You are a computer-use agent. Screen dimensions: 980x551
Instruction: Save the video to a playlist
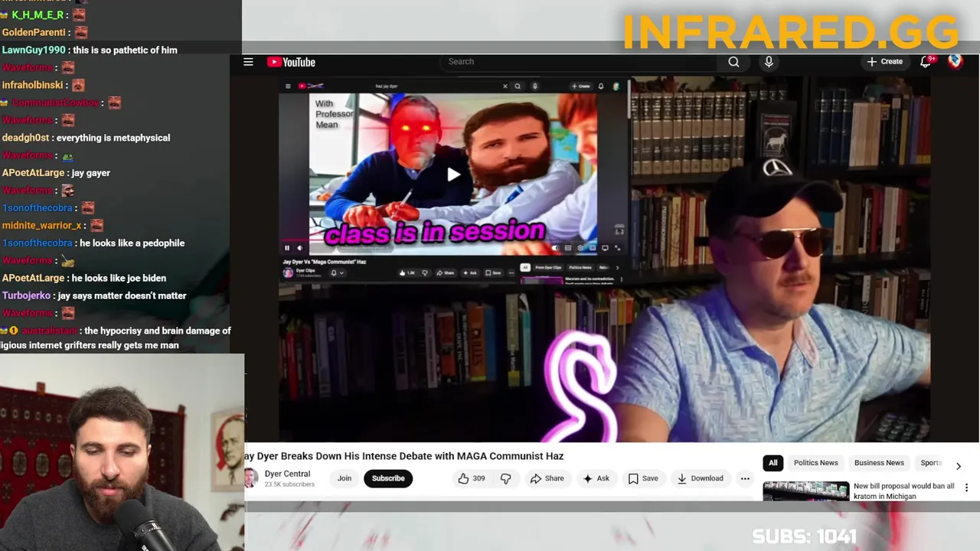tap(643, 478)
